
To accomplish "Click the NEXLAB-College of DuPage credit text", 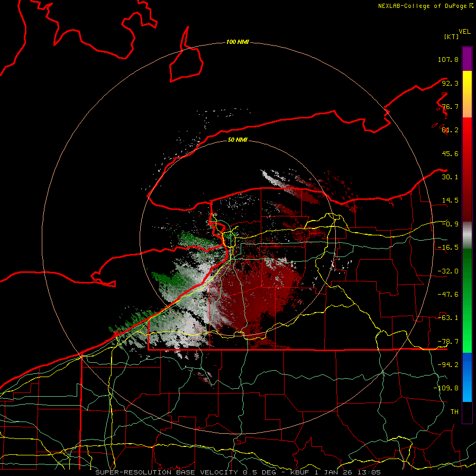I will pos(425,6).
